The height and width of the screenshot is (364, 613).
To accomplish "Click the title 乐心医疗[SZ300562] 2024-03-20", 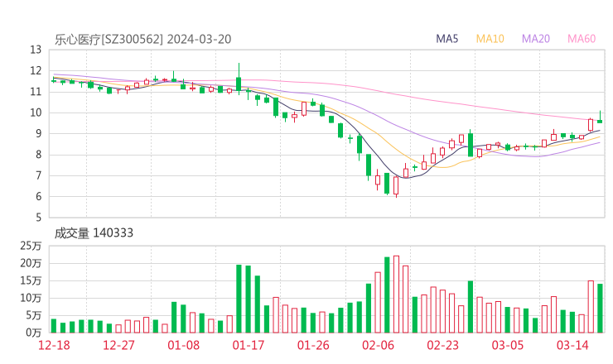I will point(142,39).
